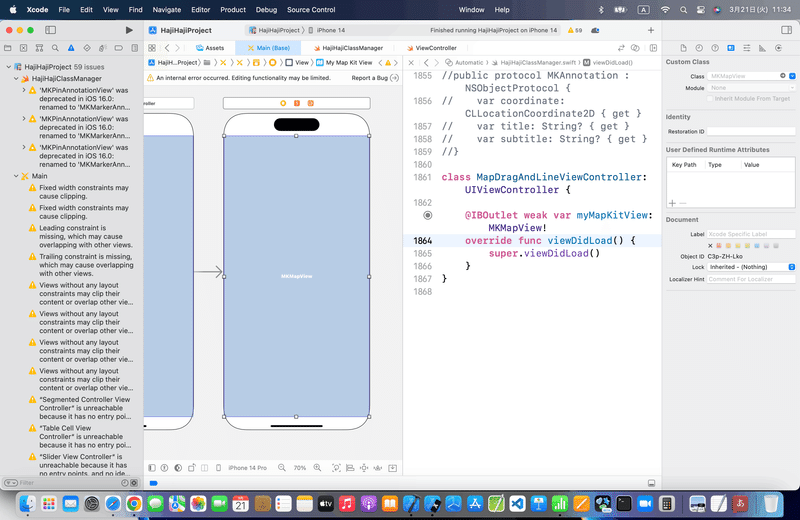
Task: Collapse the Main storyboard issues group
Action: [16, 176]
